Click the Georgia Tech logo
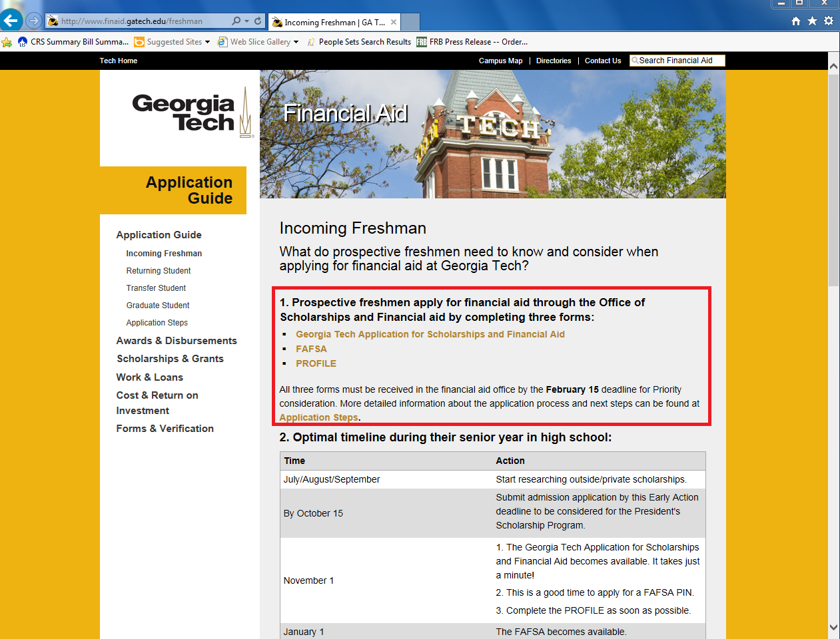 coord(193,112)
